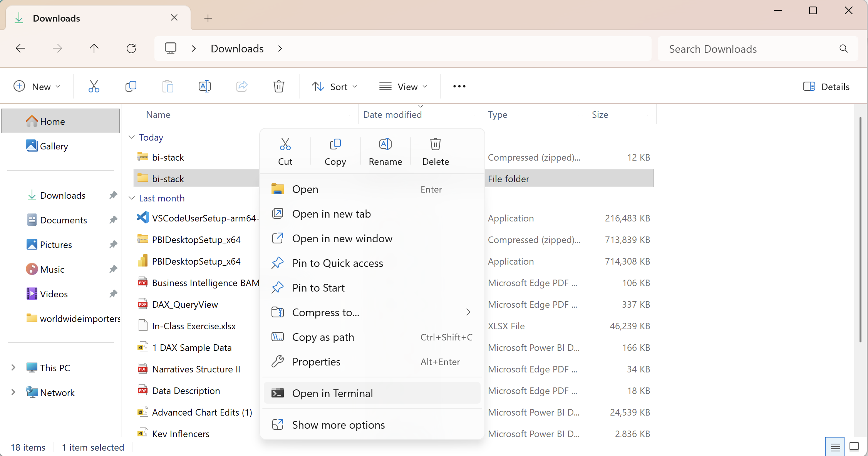Click the Share icon in the toolbar
This screenshot has height=456, width=868.
pyautogui.click(x=242, y=86)
